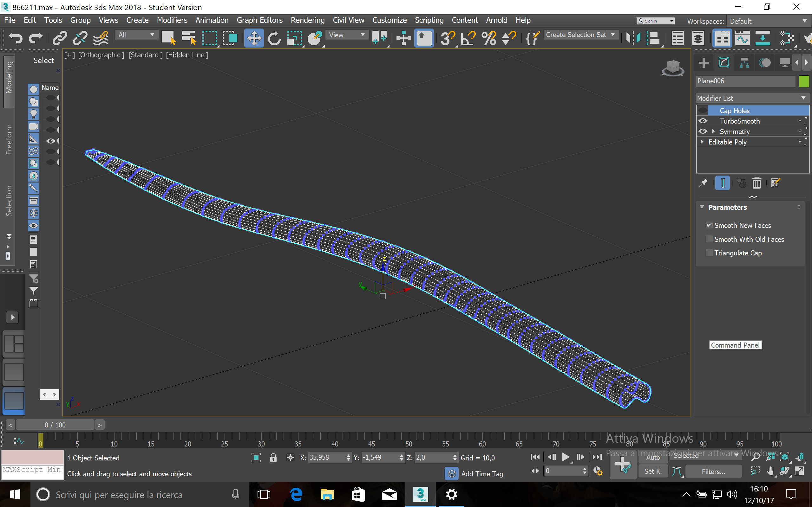Image resolution: width=812 pixels, height=507 pixels.
Task: Click the Mirror tool icon
Action: point(633,38)
